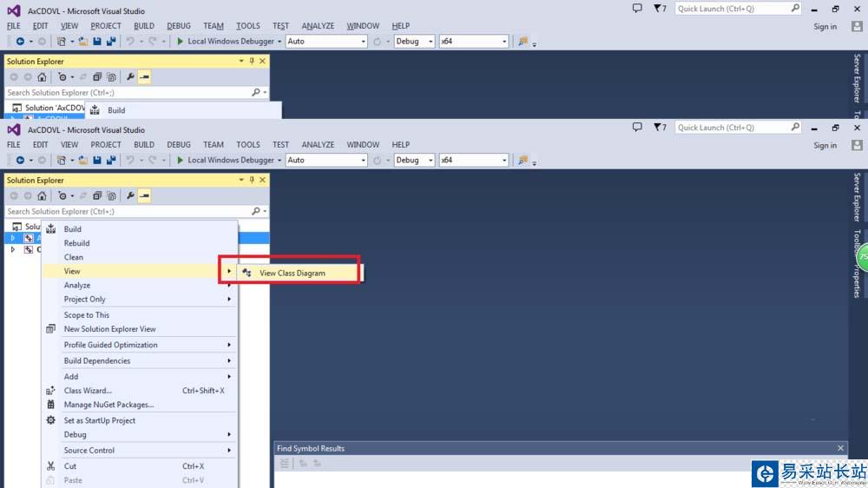Click Save icon in lower window toolbar

coord(97,160)
